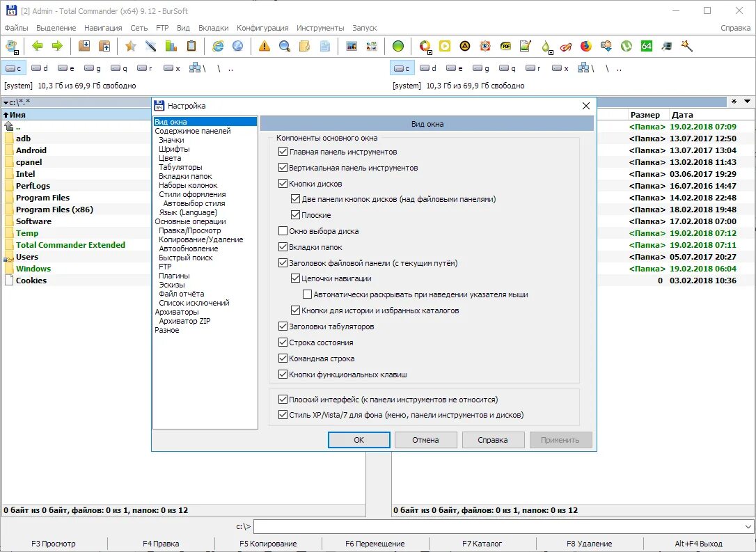Open the PDF tool icon in toolbar
The height and width of the screenshot is (552, 756).
point(505,46)
